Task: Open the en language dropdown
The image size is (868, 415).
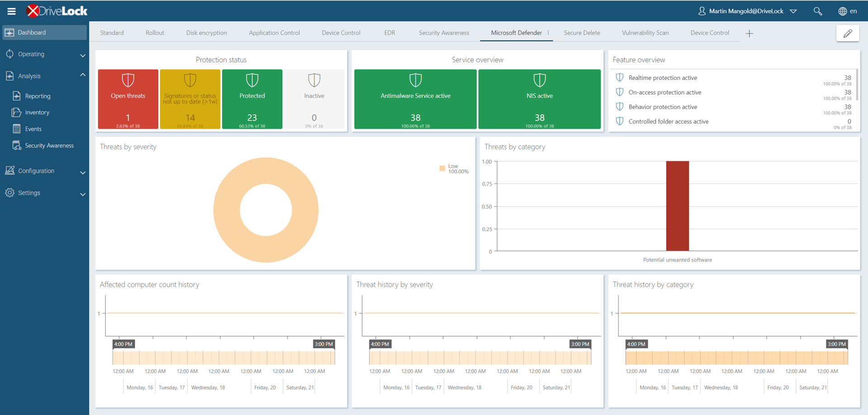Action: (853, 11)
